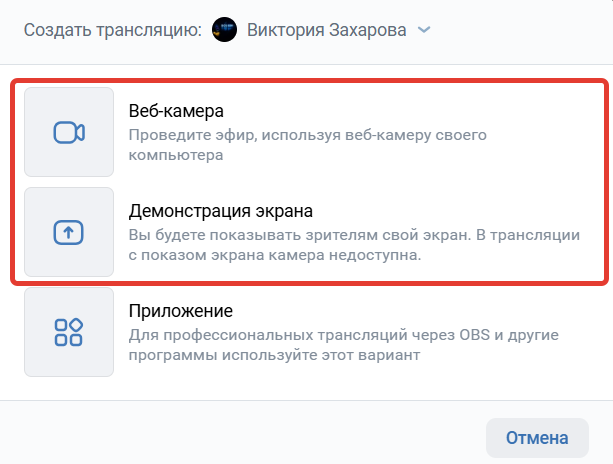The height and width of the screenshot is (464, 613).
Task: Click the line программы используйте этот вариант
Action: [274, 355]
